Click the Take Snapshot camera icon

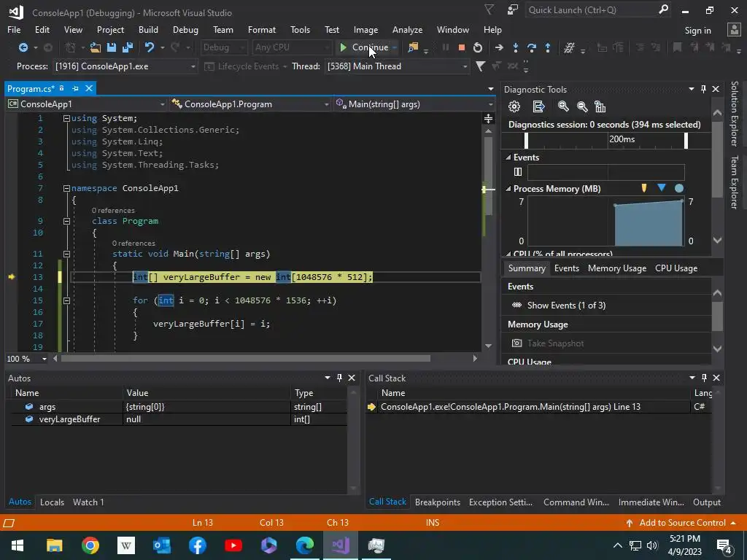(516, 343)
